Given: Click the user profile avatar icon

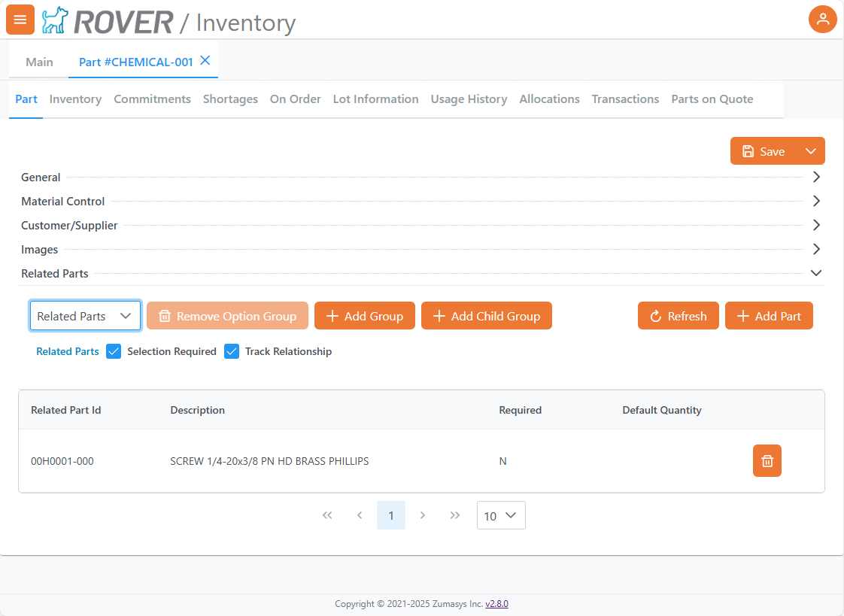Looking at the screenshot, I should [x=822, y=20].
